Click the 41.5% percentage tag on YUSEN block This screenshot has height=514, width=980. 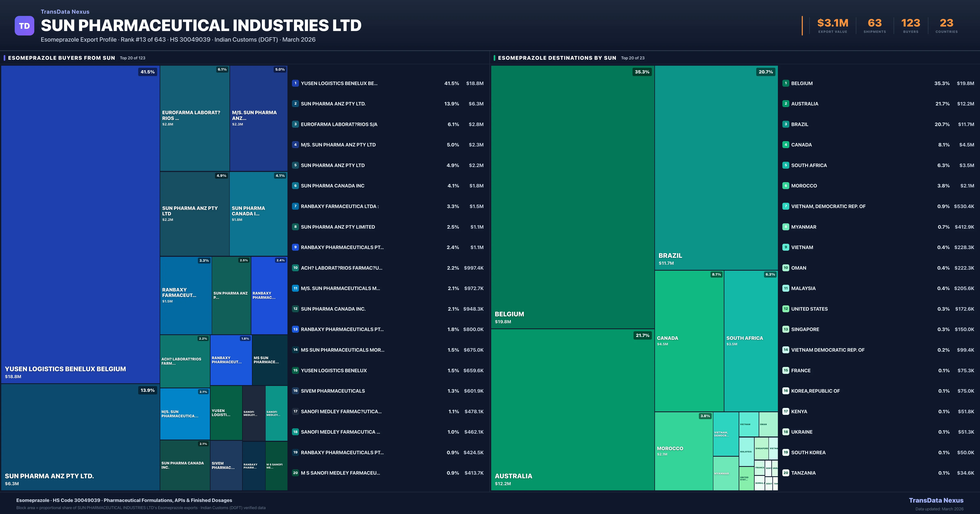pos(147,71)
